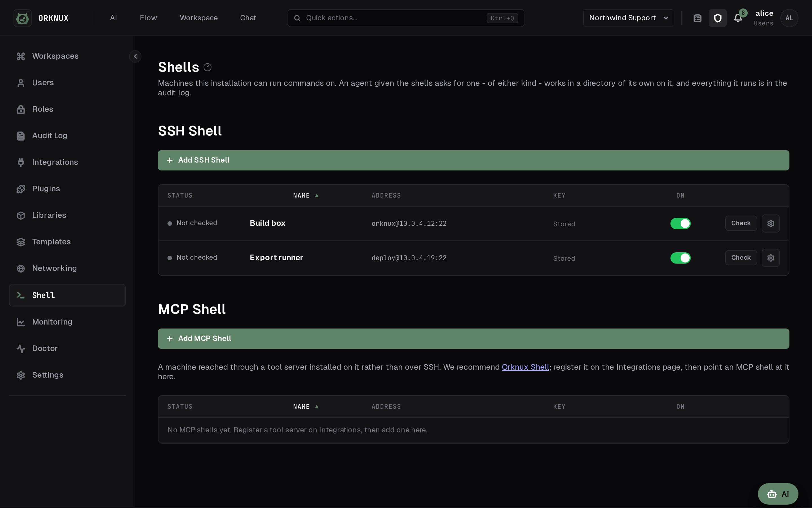
Task: Click the Shells help question-mark icon
Action: pyautogui.click(x=207, y=67)
